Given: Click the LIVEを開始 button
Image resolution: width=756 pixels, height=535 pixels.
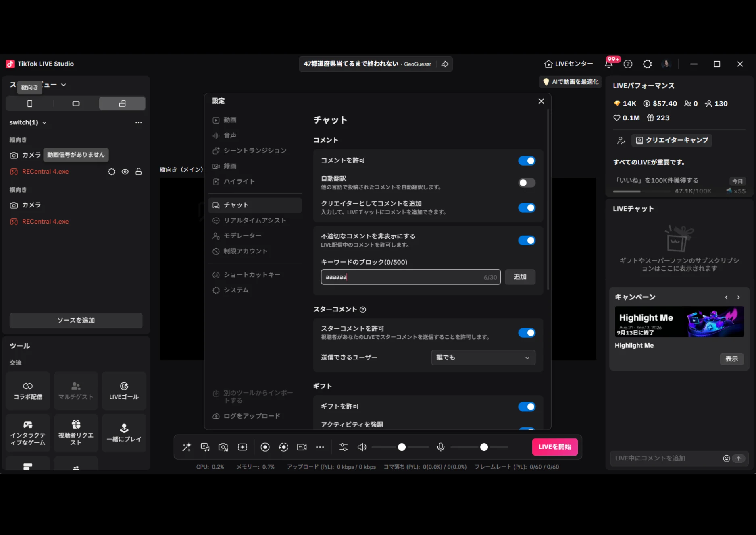Looking at the screenshot, I should pyautogui.click(x=554, y=447).
